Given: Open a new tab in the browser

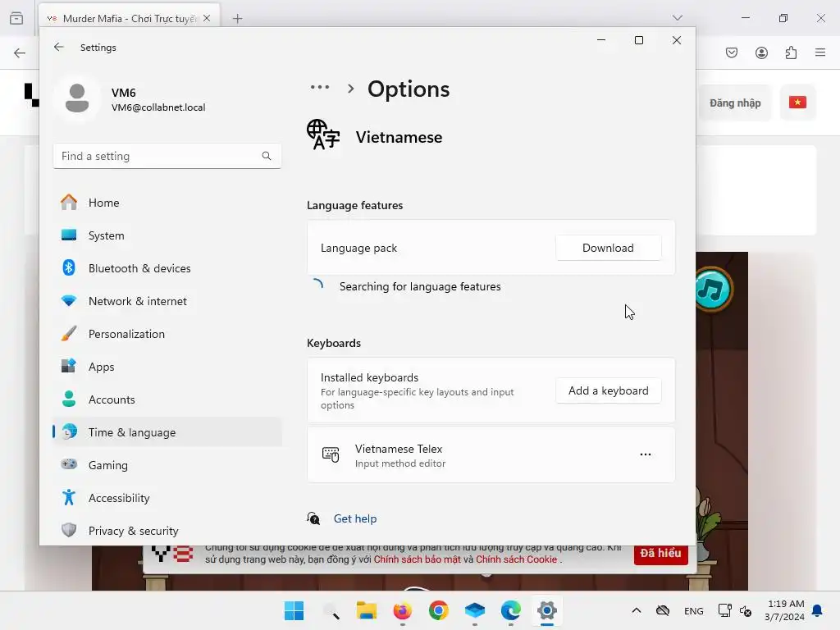Looking at the screenshot, I should (x=237, y=19).
